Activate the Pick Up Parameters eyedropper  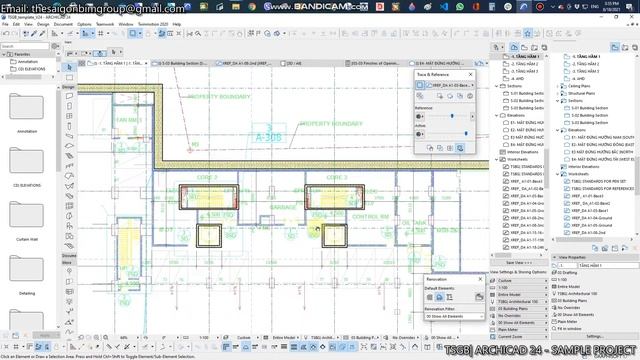[x=34, y=34]
